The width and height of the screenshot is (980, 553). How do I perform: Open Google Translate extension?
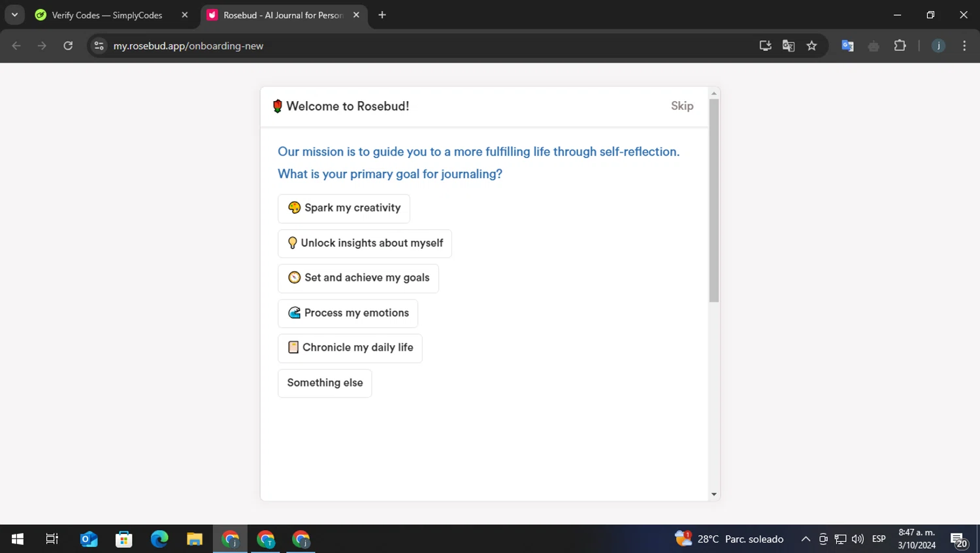[847, 46]
